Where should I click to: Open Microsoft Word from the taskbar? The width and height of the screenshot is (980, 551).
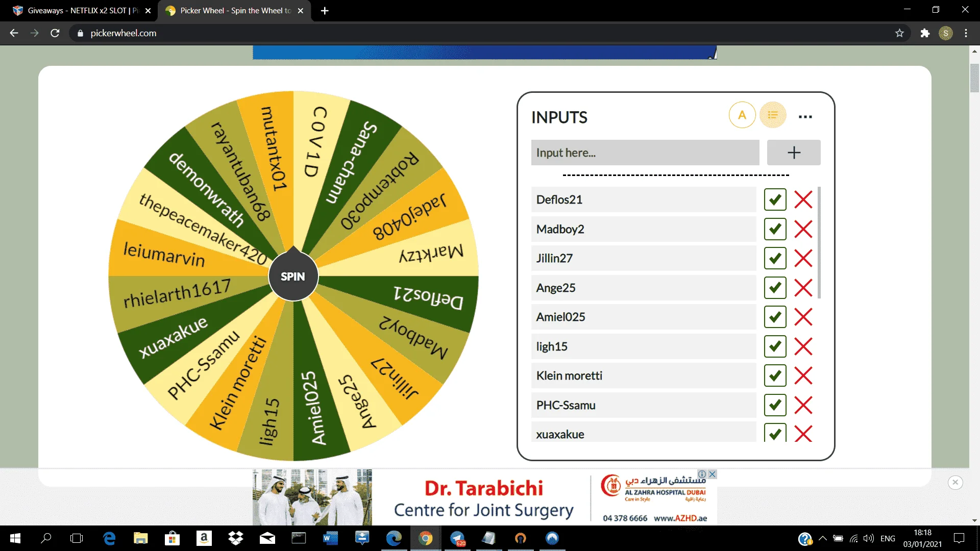pyautogui.click(x=330, y=538)
